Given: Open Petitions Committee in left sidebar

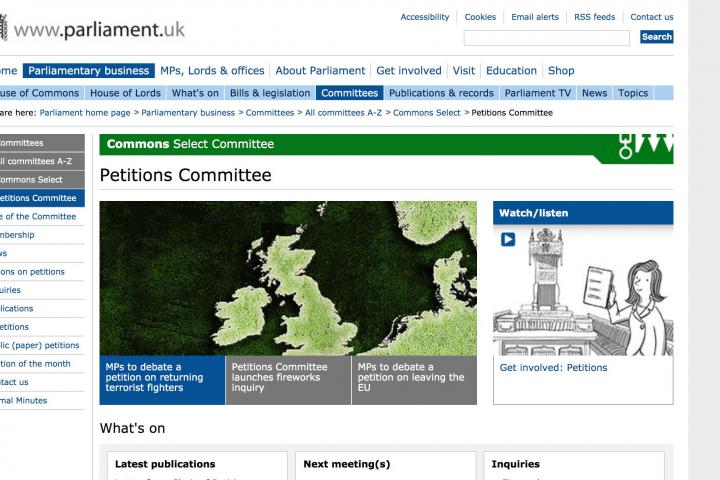Looking at the screenshot, I should click(40, 198).
